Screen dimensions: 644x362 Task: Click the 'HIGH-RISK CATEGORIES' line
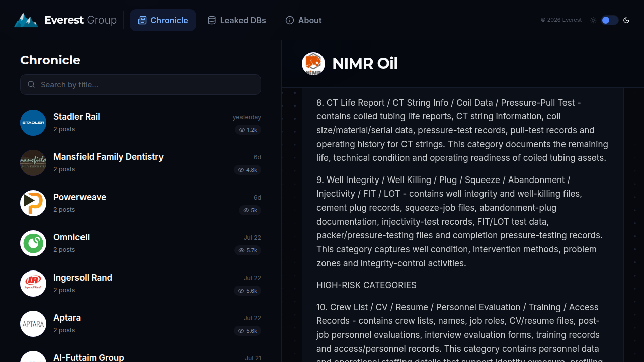point(366,285)
